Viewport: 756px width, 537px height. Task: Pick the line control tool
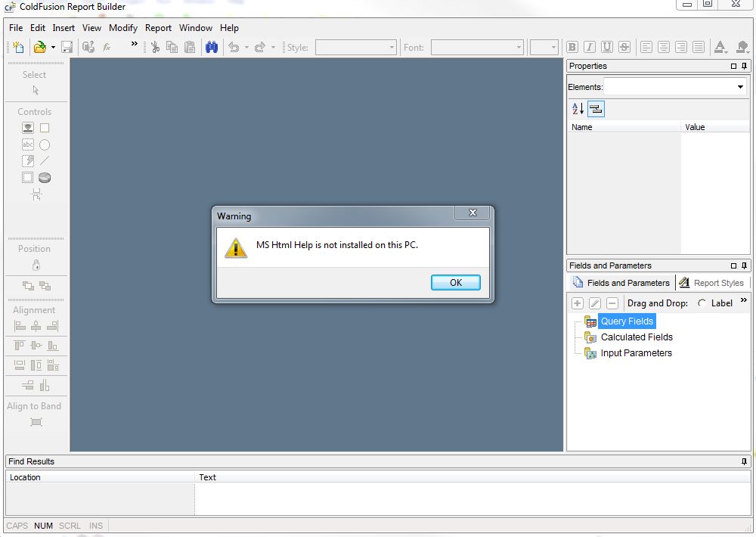coord(45,160)
